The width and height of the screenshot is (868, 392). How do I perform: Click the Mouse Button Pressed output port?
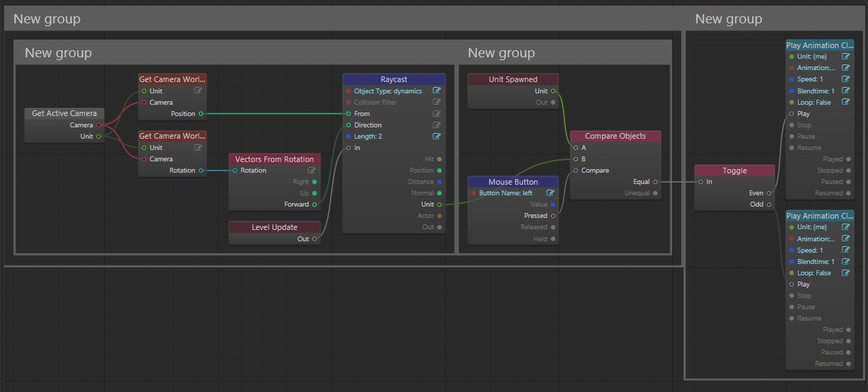tap(553, 216)
